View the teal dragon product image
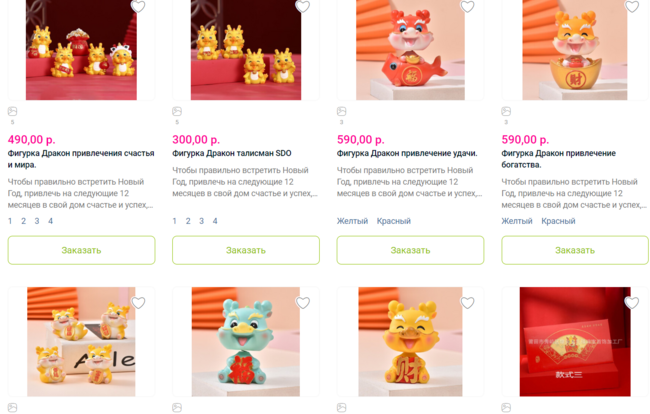650x414 pixels. point(246,341)
